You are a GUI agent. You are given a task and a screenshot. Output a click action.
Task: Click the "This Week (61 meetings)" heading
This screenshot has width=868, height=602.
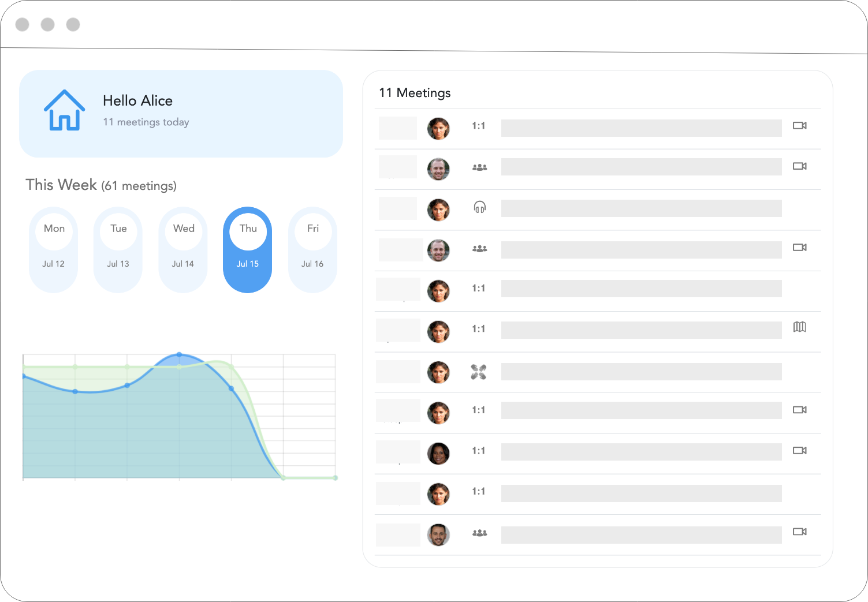pyautogui.click(x=101, y=185)
